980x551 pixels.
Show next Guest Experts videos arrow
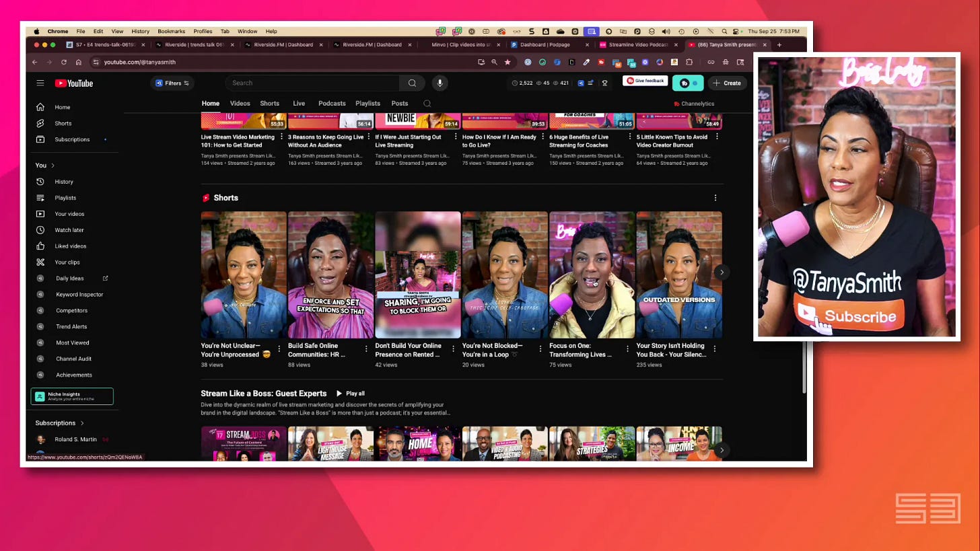coord(722,450)
